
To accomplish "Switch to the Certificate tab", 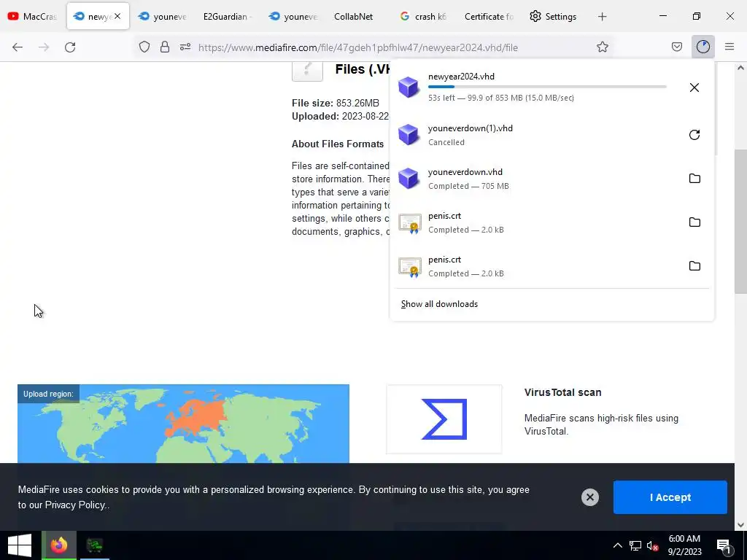I will pyautogui.click(x=489, y=17).
